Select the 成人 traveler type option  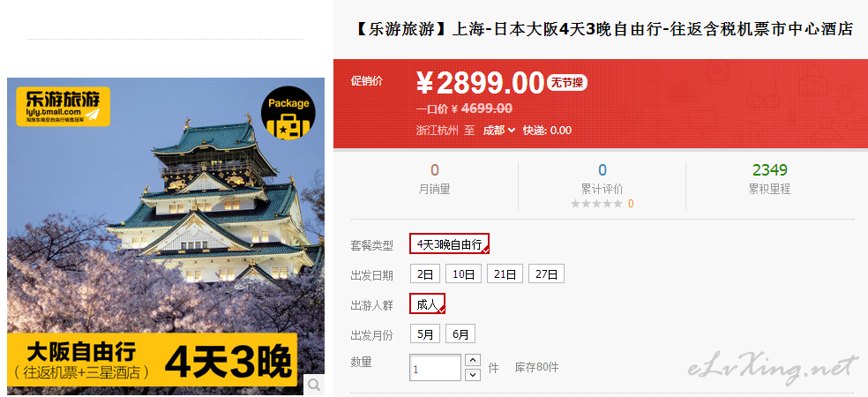(427, 303)
